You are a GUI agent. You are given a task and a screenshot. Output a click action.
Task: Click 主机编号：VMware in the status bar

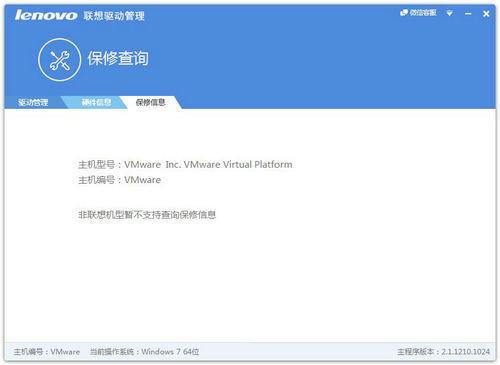pyautogui.click(x=47, y=352)
